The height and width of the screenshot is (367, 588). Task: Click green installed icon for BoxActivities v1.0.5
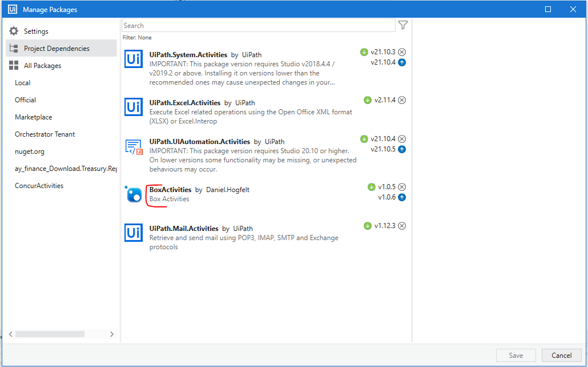coord(372,187)
